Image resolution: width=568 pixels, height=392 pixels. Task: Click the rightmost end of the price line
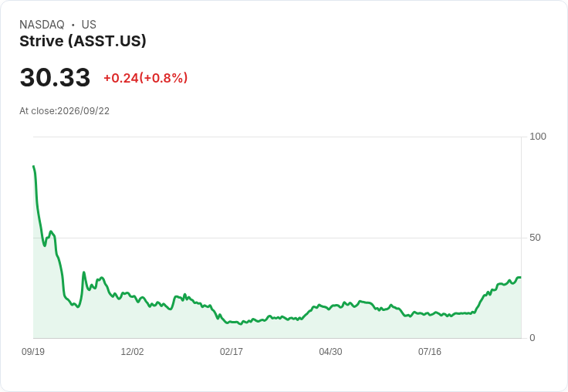click(x=520, y=278)
